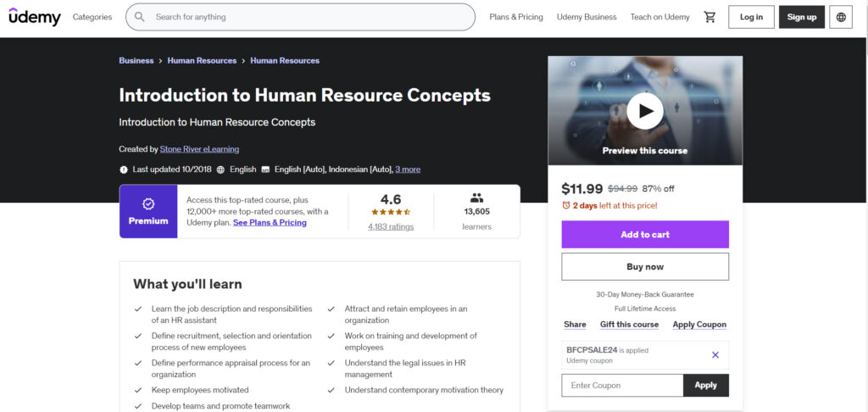Click the Udemy logo
Viewport: 868px width, 412px height.
34,17
